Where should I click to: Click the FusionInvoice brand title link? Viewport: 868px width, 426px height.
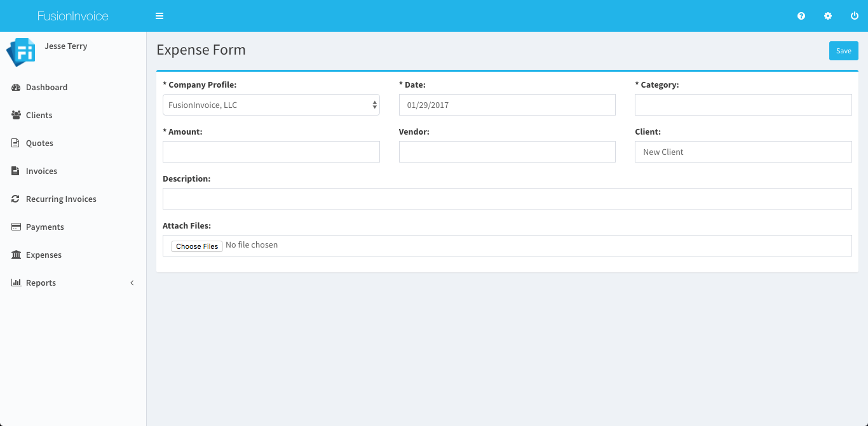(73, 16)
